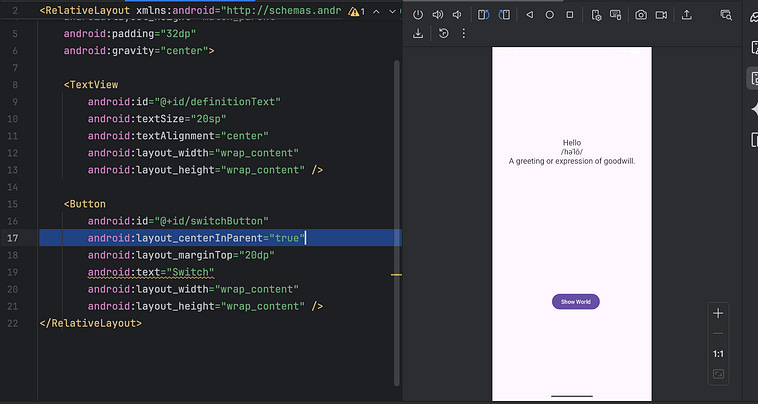Click the snapshot restore clock icon
This screenshot has height=404, width=758.
point(444,33)
